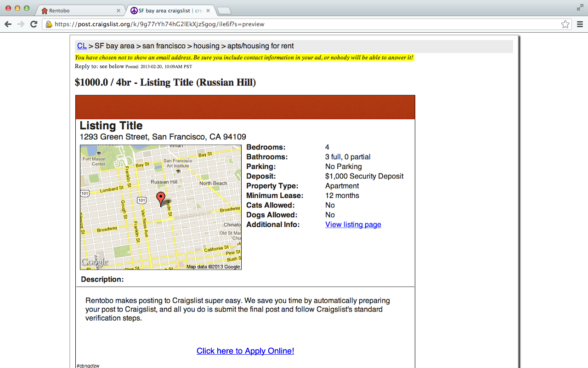Close the Rentobo tab
This screenshot has height=368, width=588.
coord(119,10)
